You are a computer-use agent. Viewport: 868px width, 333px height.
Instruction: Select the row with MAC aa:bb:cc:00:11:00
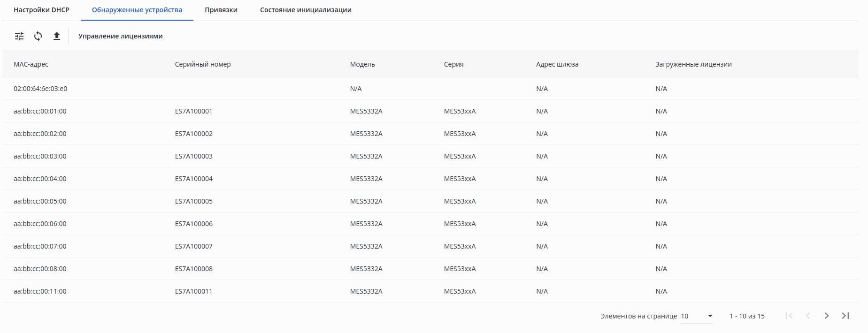point(40,291)
